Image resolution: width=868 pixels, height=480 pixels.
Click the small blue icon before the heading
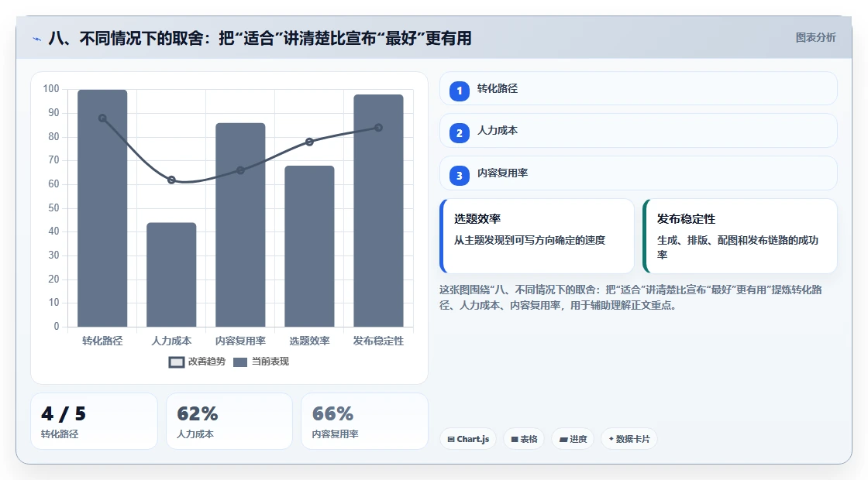point(37,39)
